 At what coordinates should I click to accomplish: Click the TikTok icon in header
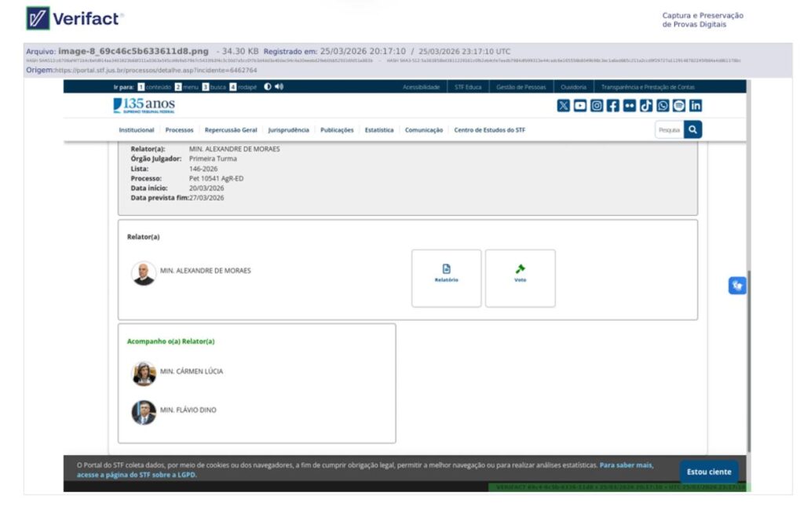[x=646, y=106]
